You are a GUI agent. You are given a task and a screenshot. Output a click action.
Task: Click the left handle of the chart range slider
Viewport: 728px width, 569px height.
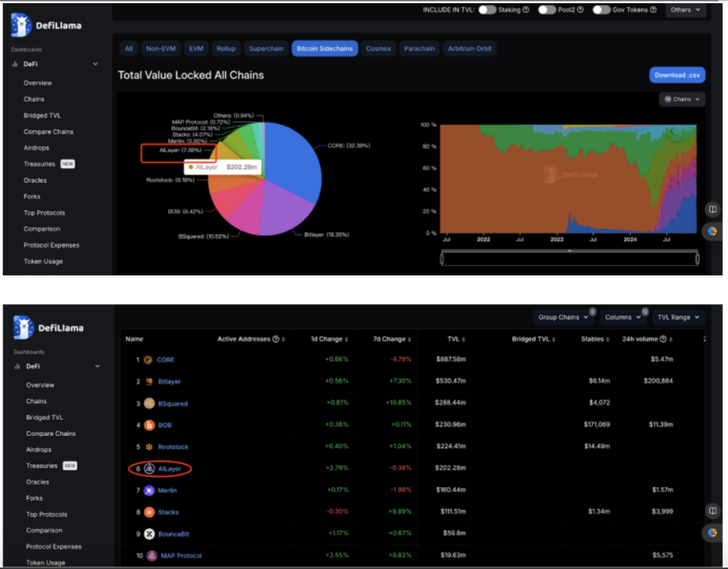tap(442, 259)
